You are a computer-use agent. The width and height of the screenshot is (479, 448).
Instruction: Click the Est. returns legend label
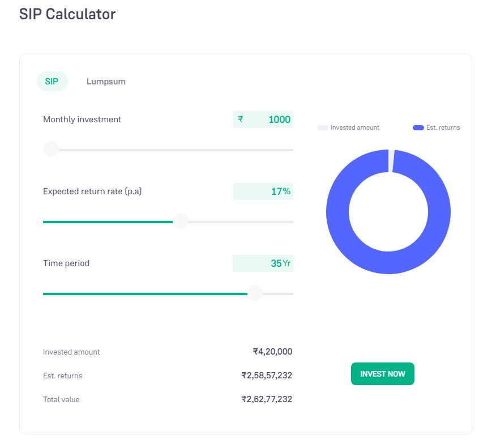pos(443,128)
